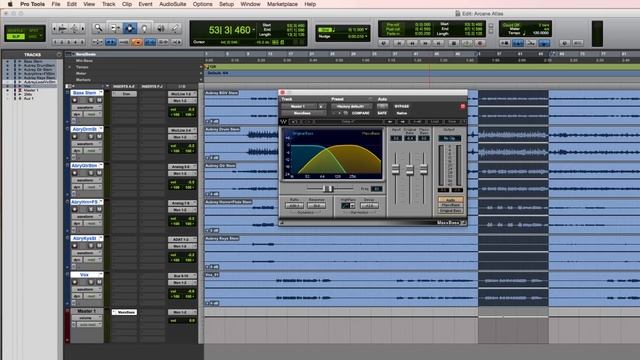The image size is (640, 360).
Task: Open the Marketplace menu
Action: [282, 4]
